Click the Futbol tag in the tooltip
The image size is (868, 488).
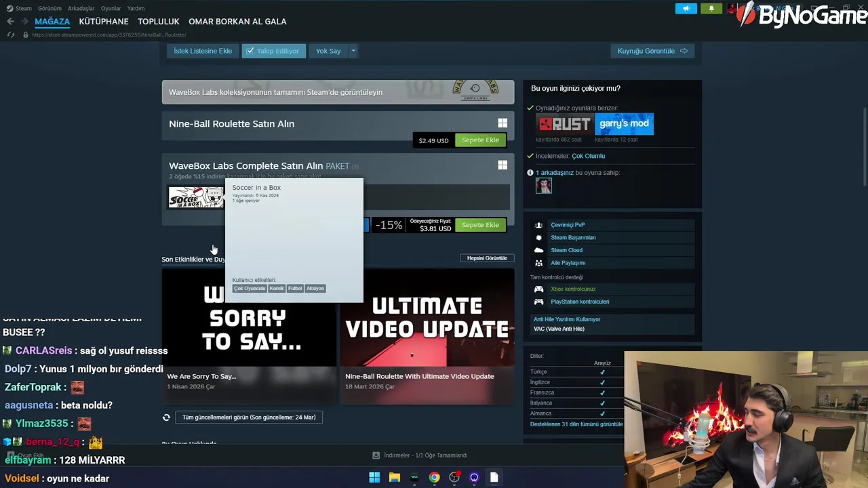295,289
